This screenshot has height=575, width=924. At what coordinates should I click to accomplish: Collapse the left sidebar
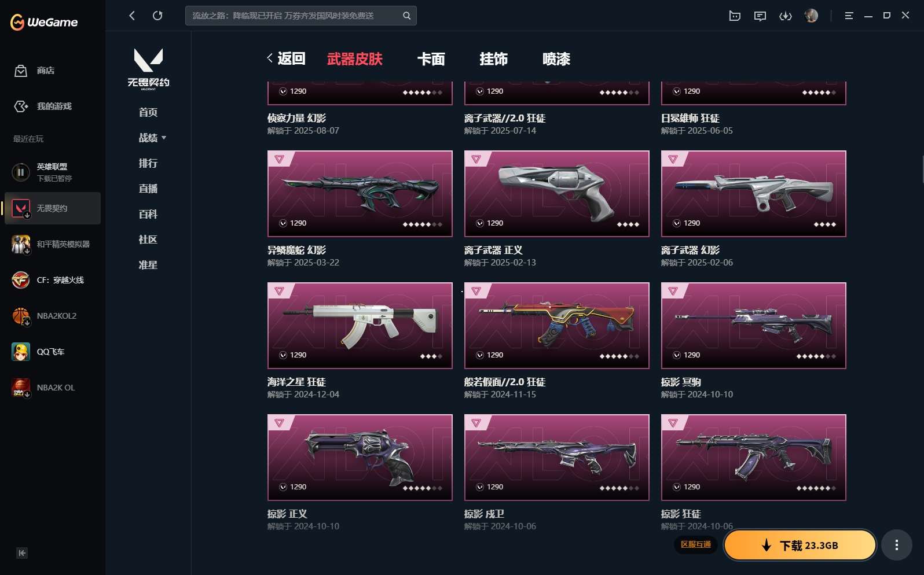(22, 553)
